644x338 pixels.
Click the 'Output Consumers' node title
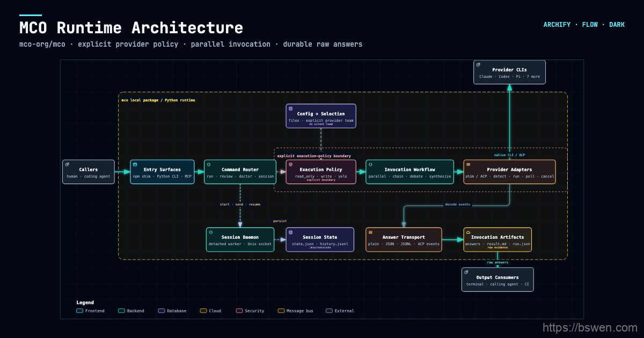pyautogui.click(x=497, y=277)
